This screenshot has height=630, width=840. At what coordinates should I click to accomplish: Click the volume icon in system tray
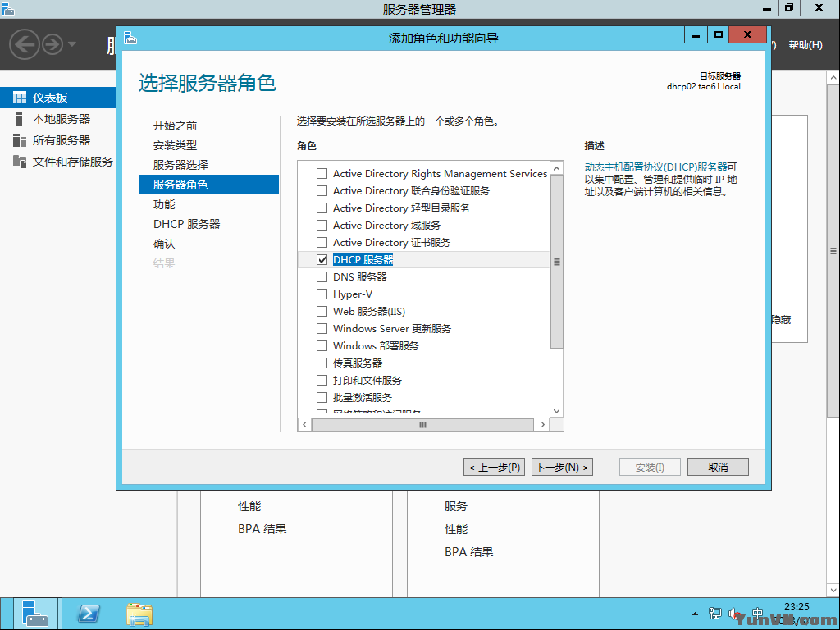[735, 614]
